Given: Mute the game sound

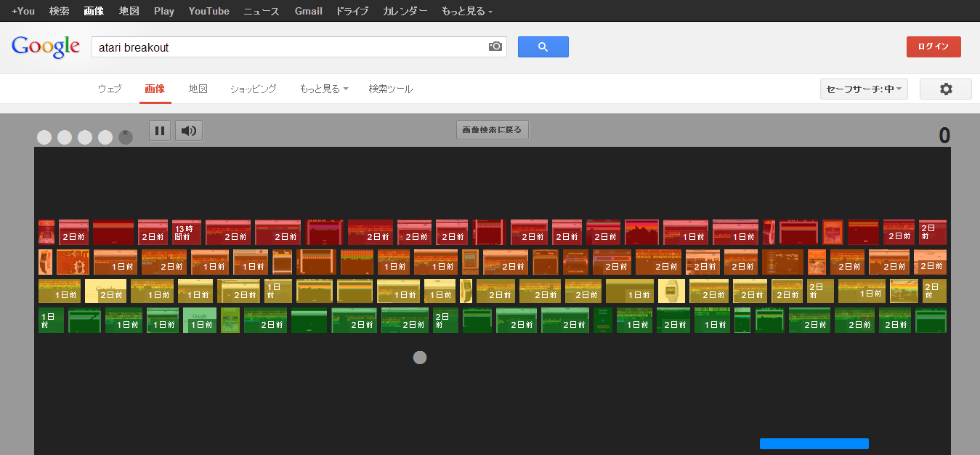Looking at the screenshot, I should (x=189, y=131).
